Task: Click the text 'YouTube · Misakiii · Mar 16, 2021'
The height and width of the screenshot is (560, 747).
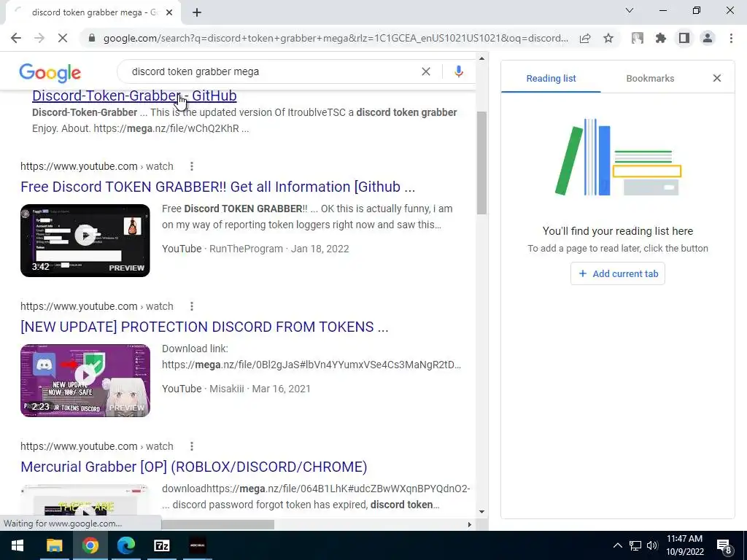Action: [x=236, y=389]
